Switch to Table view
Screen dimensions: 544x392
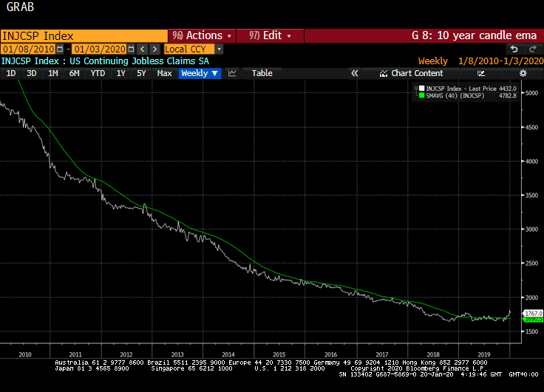click(262, 73)
